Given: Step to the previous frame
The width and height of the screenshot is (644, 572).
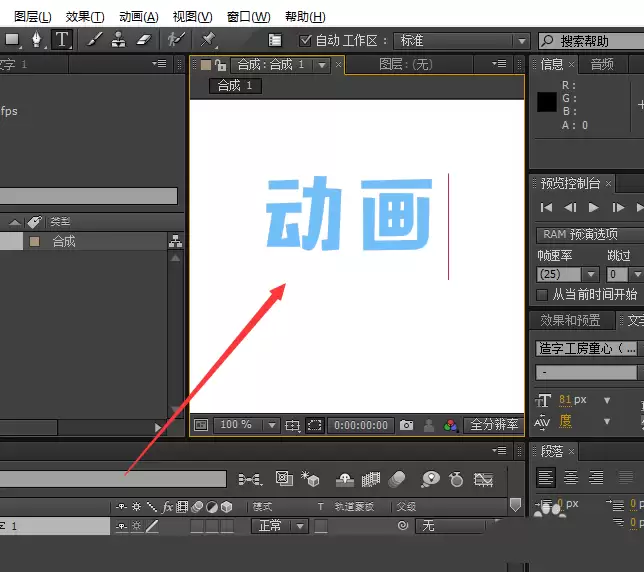Looking at the screenshot, I should (x=570, y=208).
